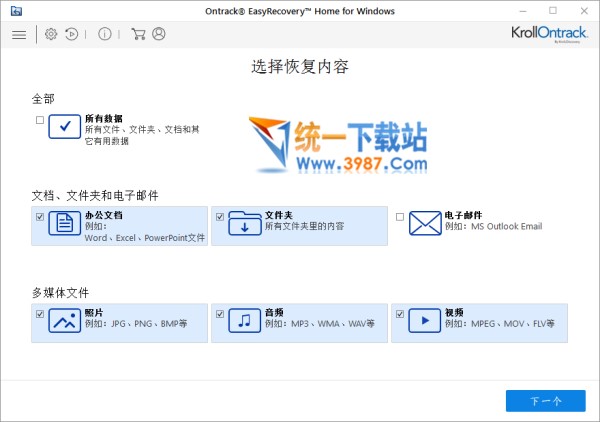This screenshot has height=422, width=600.
Task: Click the MP3、WMA、WAV等 description
Action: (333, 324)
